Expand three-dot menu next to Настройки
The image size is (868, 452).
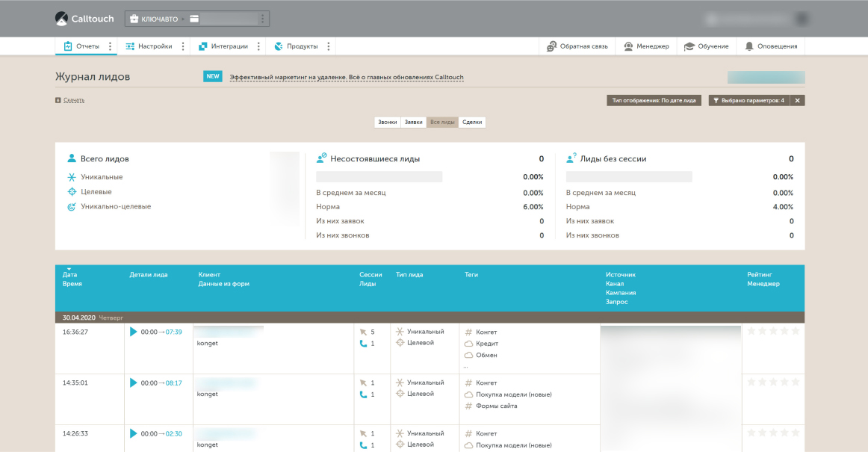[183, 46]
